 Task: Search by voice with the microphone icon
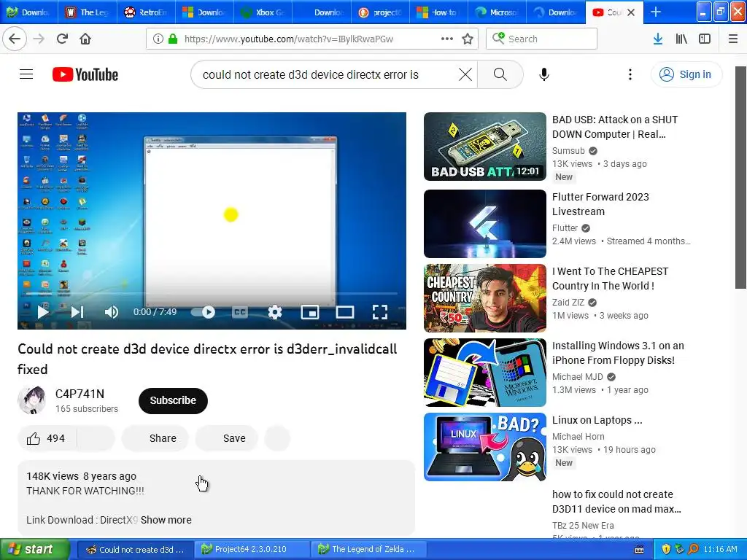(x=544, y=74)
